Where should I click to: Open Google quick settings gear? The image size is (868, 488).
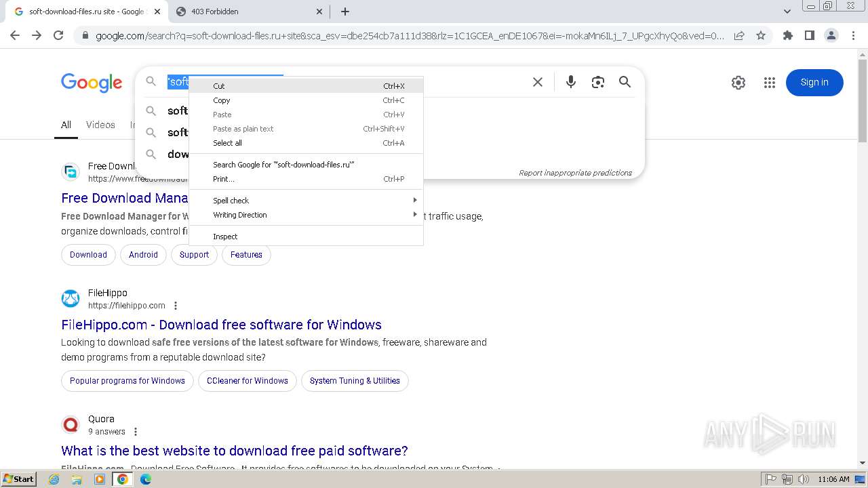[738, 83]
